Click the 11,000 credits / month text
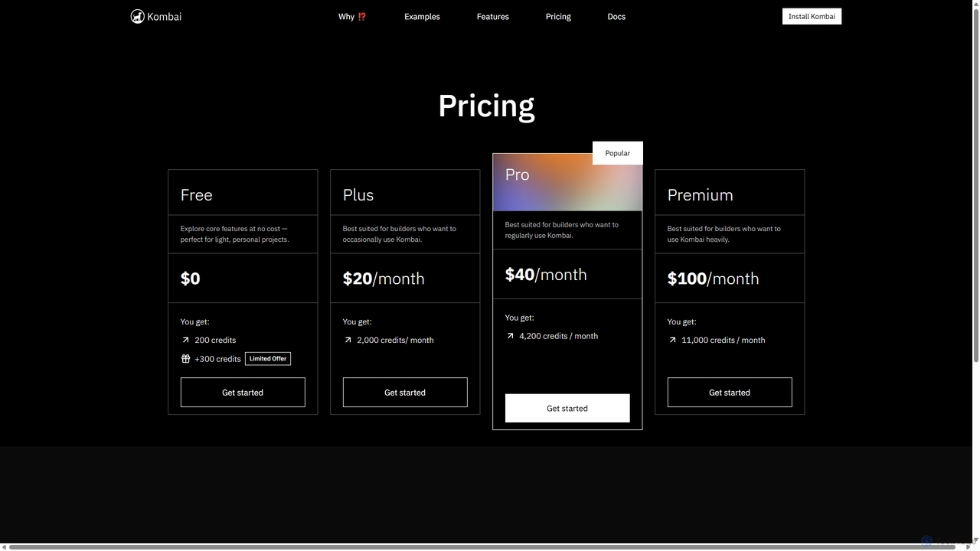The width and height of the screenshot is (980, 551). (724, 340)
